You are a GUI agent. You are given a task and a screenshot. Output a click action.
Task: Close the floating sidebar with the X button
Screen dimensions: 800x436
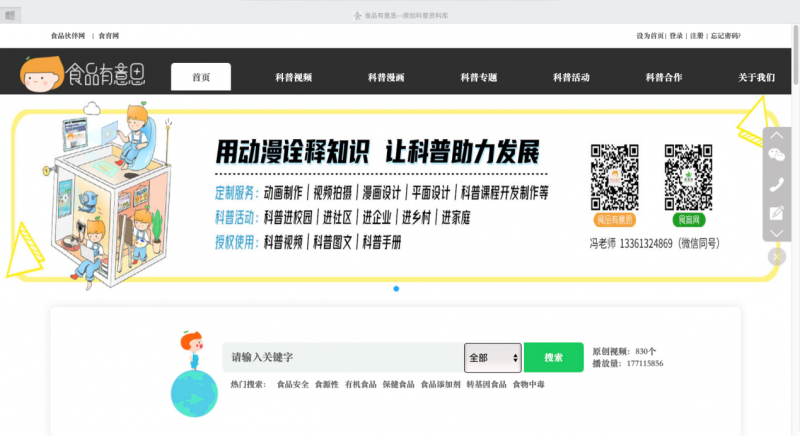777,257
